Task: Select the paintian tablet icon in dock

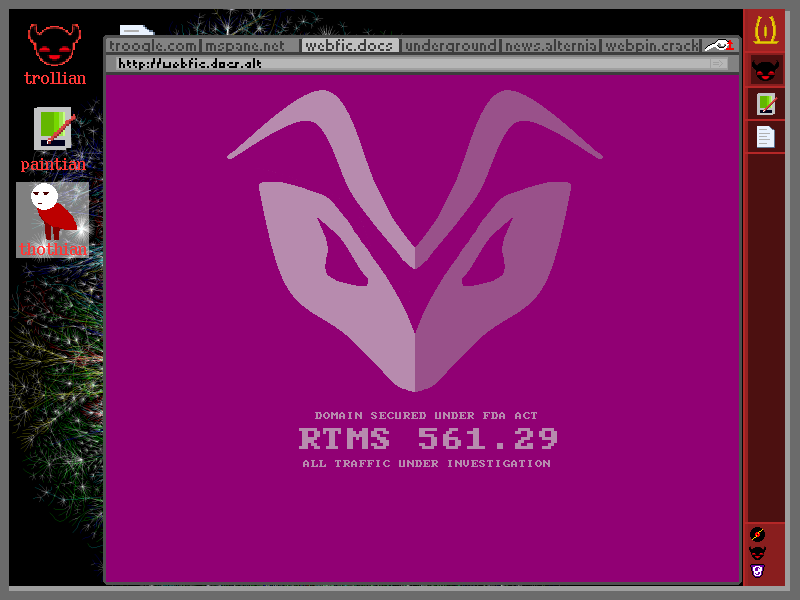Action: pyautogui.click(x=765, y=104)
